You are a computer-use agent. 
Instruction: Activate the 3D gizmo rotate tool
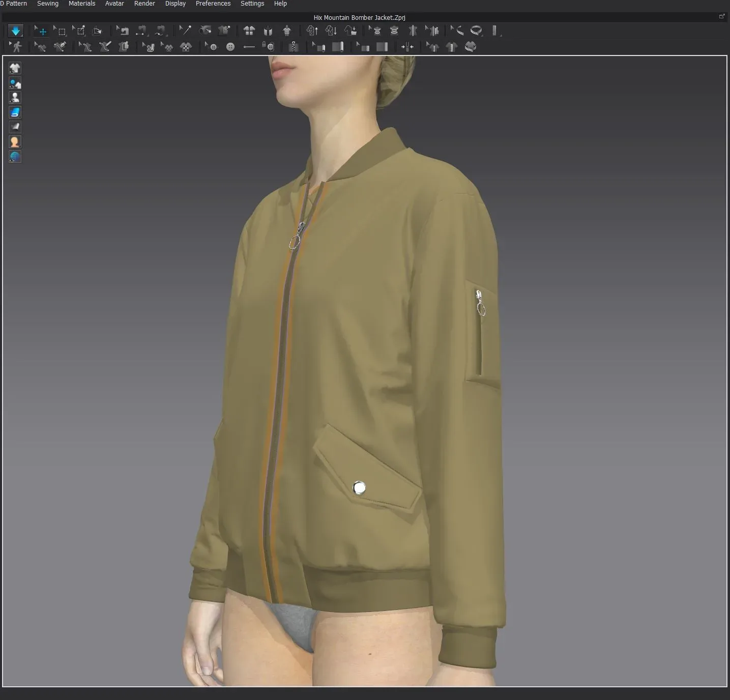tap(97, 31)
